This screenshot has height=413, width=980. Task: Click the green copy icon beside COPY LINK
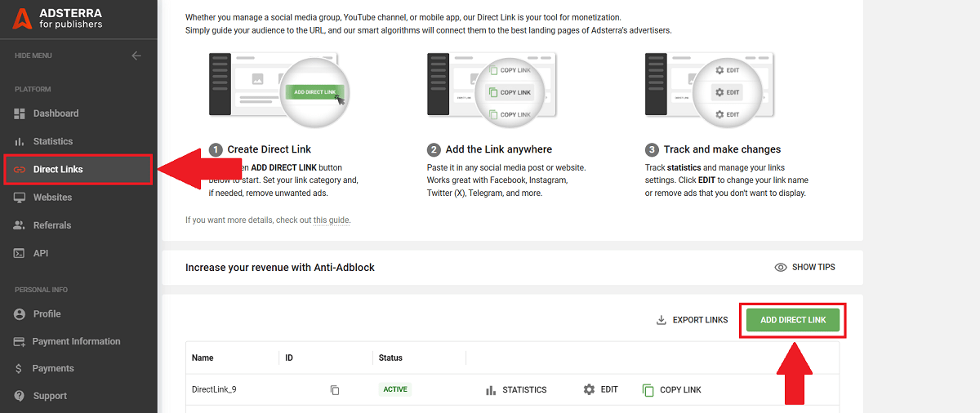[x=648, y=390]
